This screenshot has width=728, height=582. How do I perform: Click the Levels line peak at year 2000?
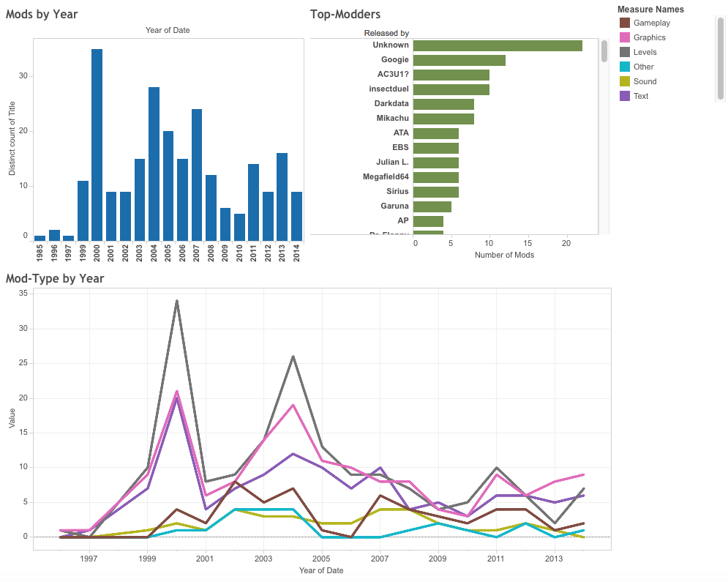(x=176, y=301)
